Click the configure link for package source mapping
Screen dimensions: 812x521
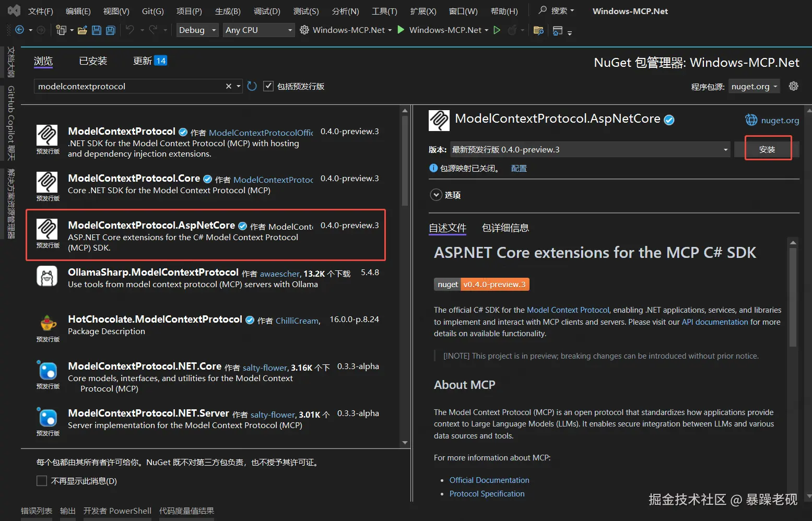point(519,168)
